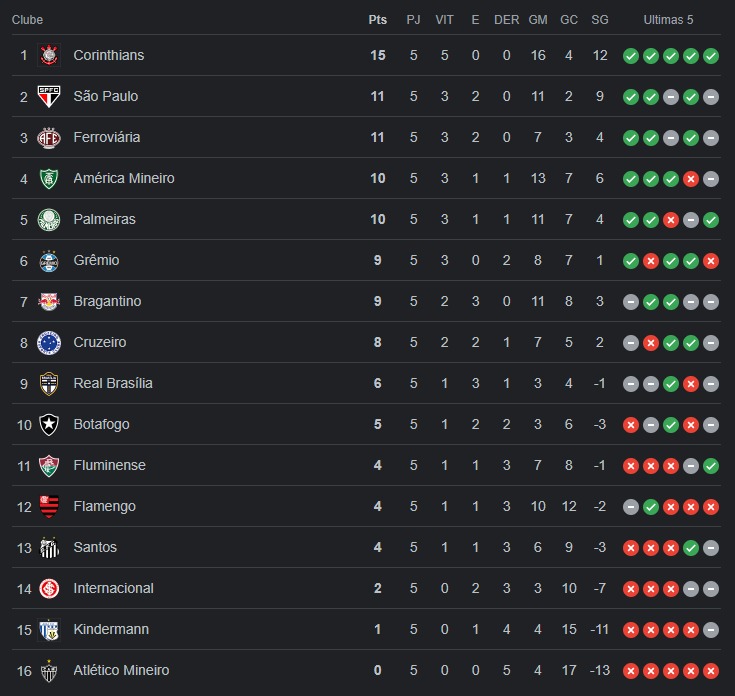Sort table by Pts column header
Viewport: 735px width, 696px height.
(377, 20)
